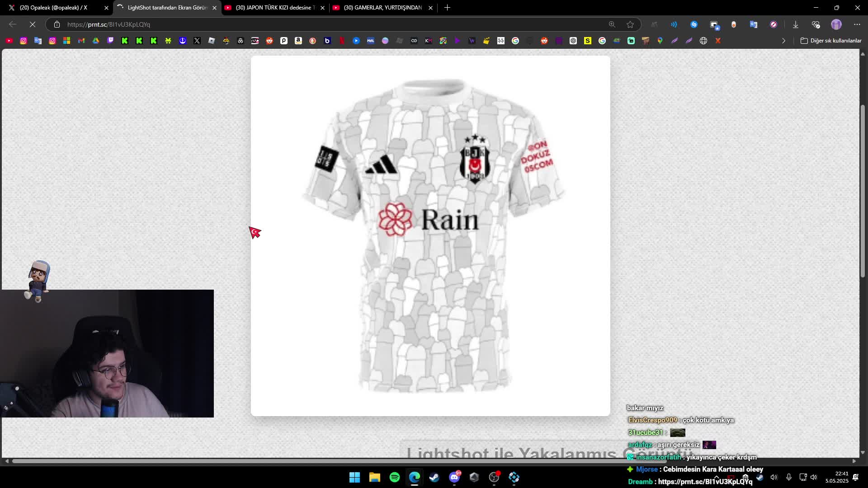Open the MAL bookmark
The width and height of the screenshot is (868, 488).
pos(371,41)
